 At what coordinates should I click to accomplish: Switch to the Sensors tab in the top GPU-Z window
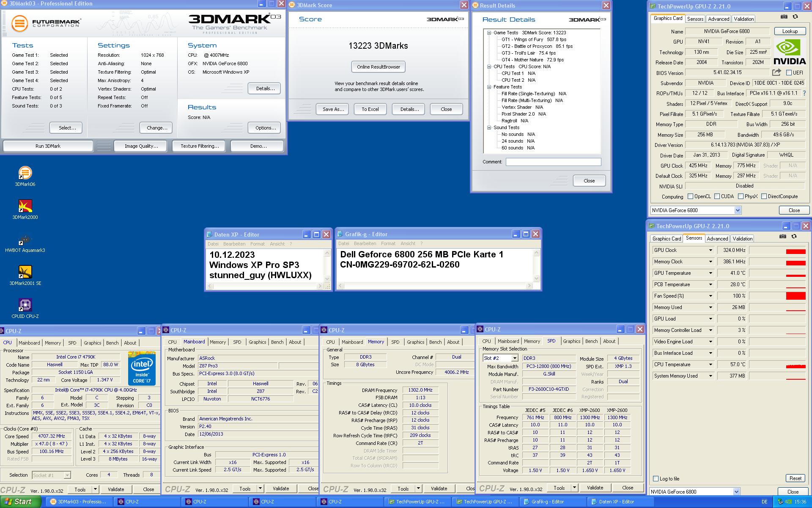click(x=695, y=19)
